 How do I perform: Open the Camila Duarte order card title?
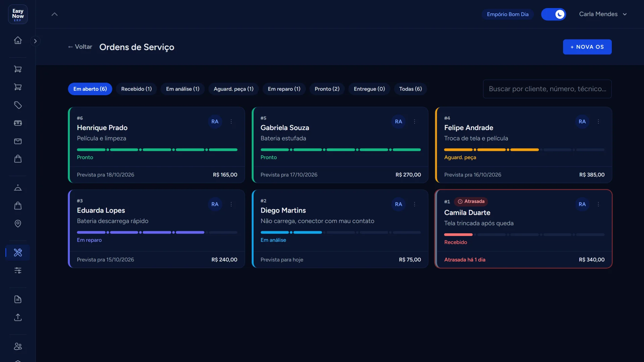tap(467, 213)
